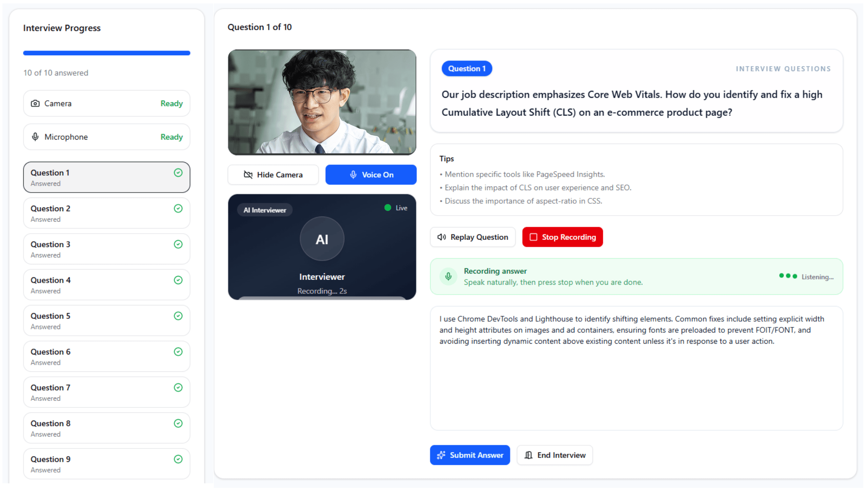Click the green checkmark on Question 5
The height and width of the screenshot is (488, 868).
pyautogui.click(x=178, y=316)
